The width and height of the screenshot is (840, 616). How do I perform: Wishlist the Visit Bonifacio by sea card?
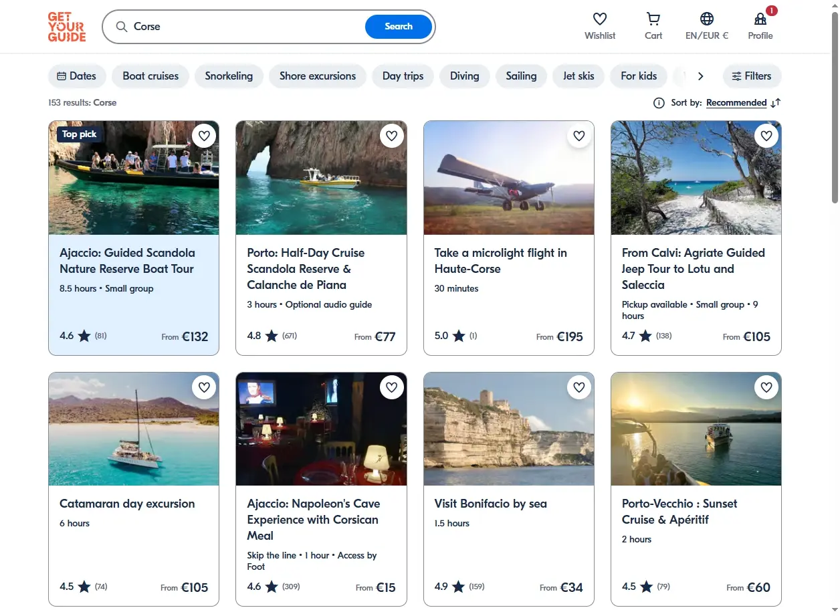click(x=579, y=387)
